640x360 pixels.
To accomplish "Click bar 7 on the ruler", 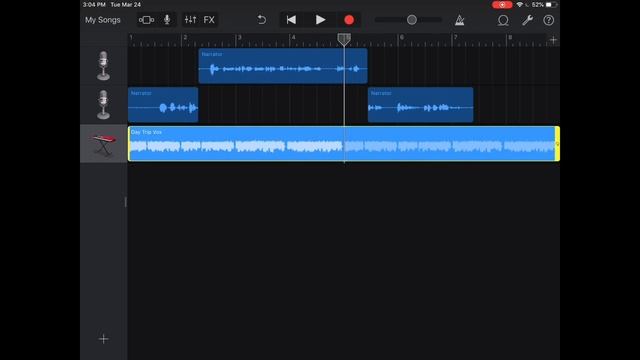I will click(x=455, y=38).
